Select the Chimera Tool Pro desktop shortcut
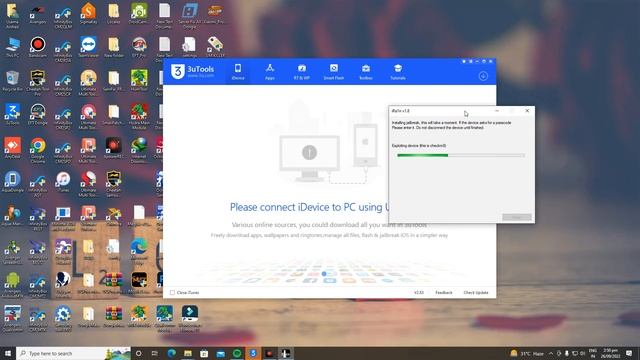640x360 pixels. click(x=38, y=82)
